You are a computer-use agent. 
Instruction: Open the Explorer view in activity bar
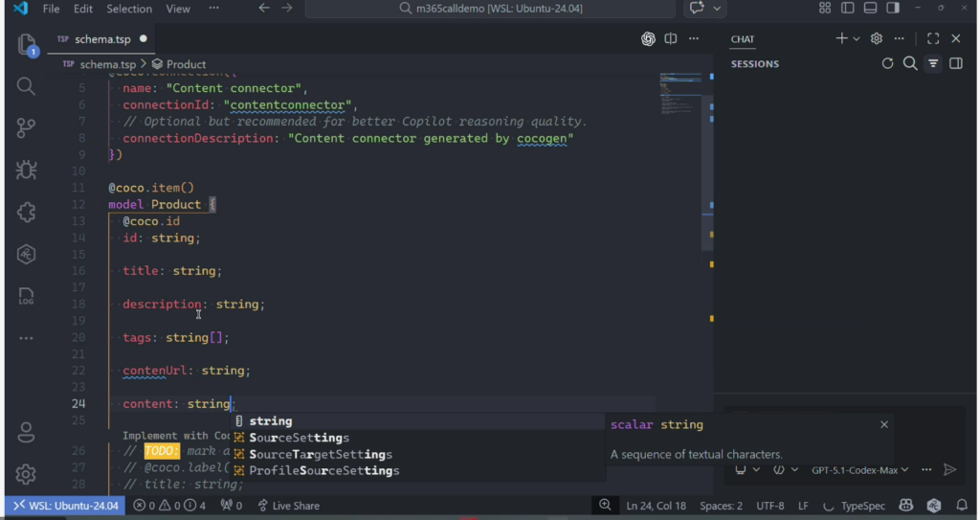27,45
